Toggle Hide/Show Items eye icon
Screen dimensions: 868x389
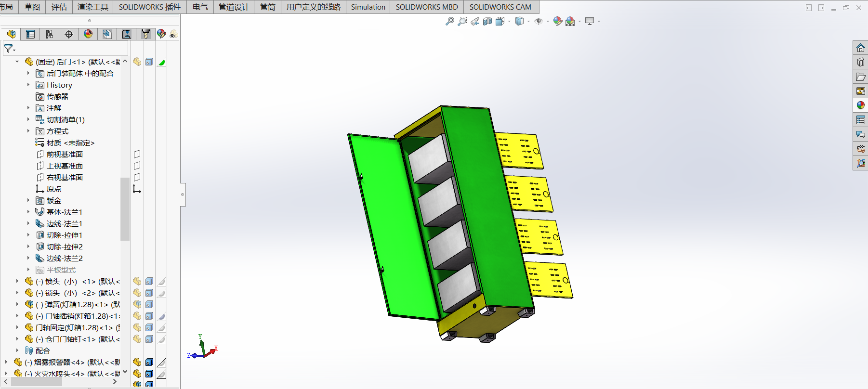(539, 21)
